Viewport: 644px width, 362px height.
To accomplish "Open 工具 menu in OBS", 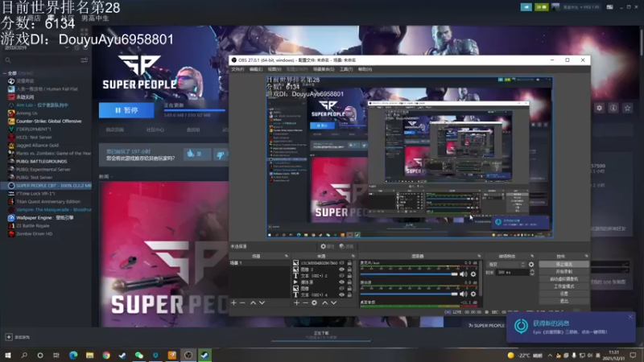I will click(x=346, y=69).
